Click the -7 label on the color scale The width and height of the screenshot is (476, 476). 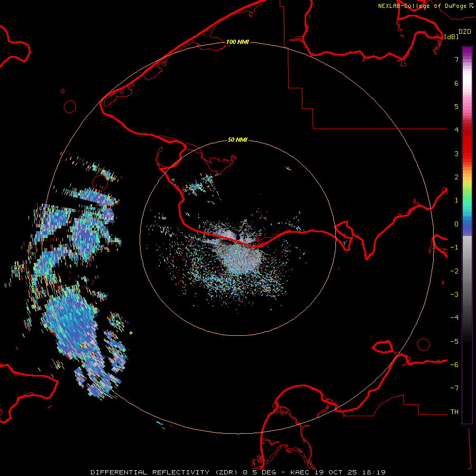pos(454,388)
